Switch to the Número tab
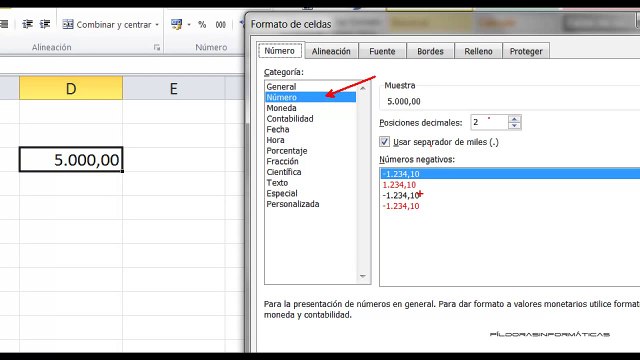This screenshot has width=640, height=360. [x=280, y=51]
